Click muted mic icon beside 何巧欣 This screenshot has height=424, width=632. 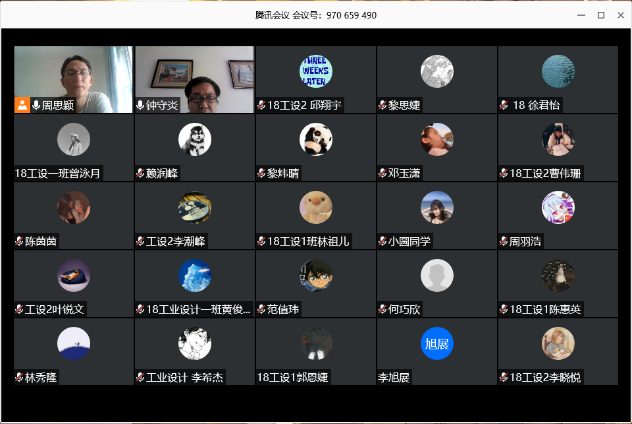coord(383,310)
